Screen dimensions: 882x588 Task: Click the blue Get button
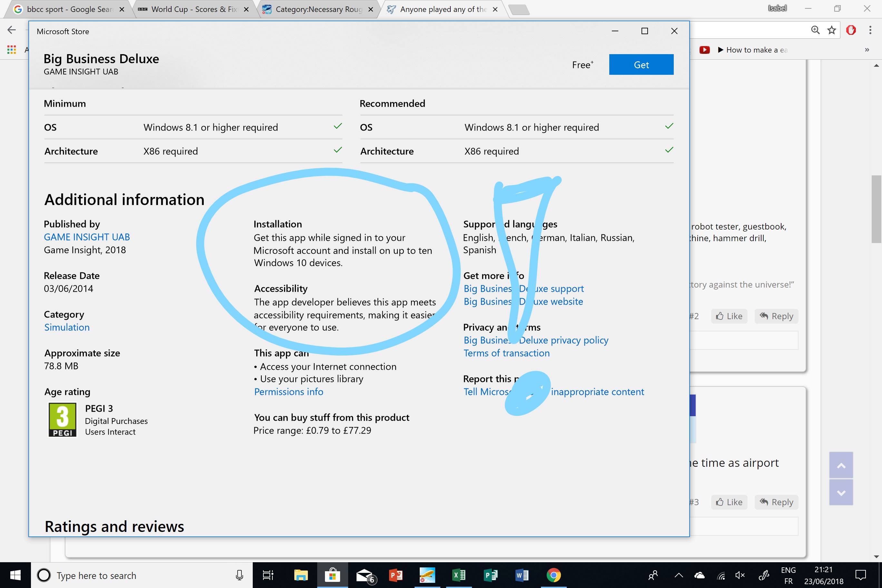click(x=641, y=64)
